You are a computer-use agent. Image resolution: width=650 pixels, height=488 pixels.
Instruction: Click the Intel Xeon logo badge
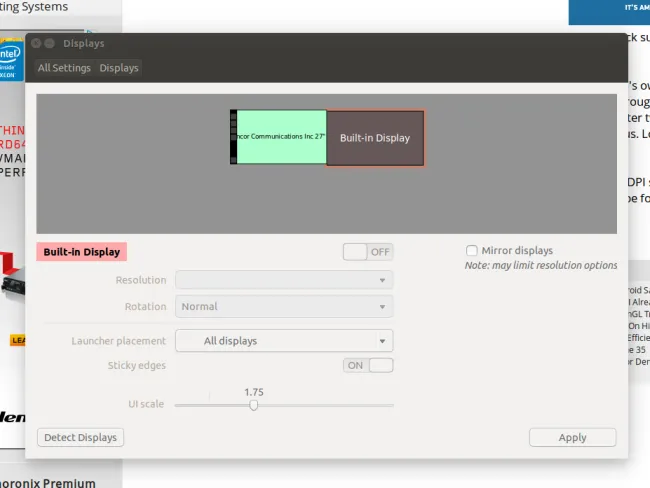click(x=11, y=61)
